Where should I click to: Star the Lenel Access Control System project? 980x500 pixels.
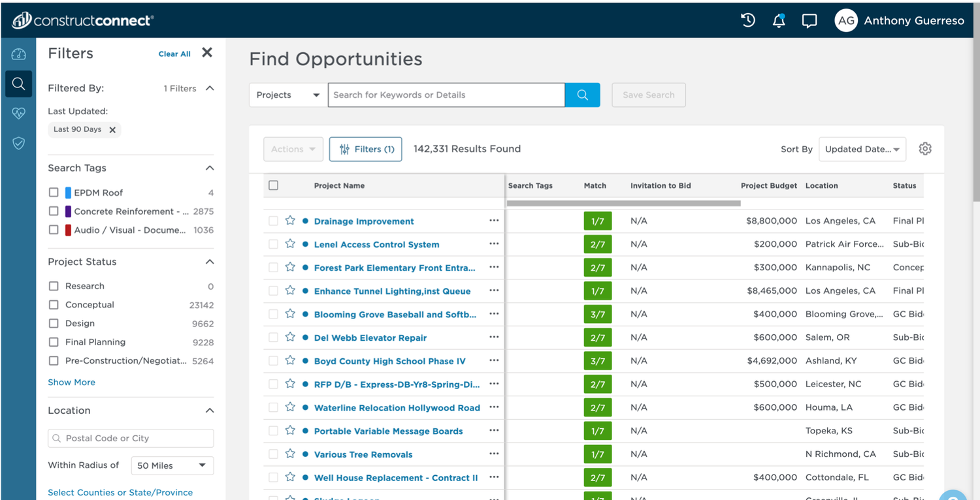pyautogui.click(x=290, y=244)
